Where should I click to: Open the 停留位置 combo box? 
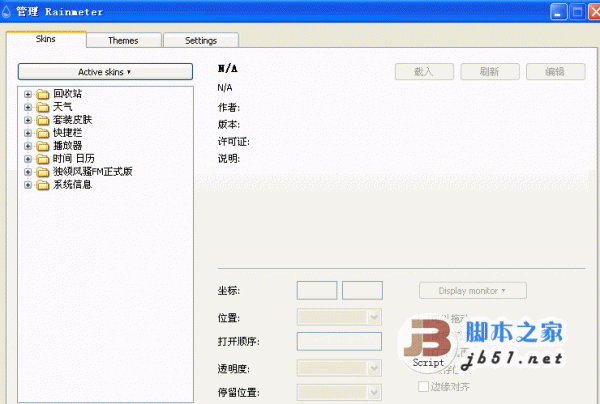(x=339, y=392)
